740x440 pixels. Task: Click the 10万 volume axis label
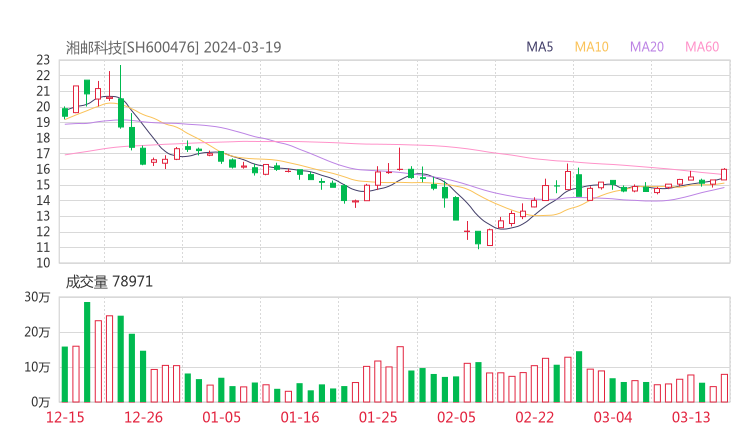37,367
